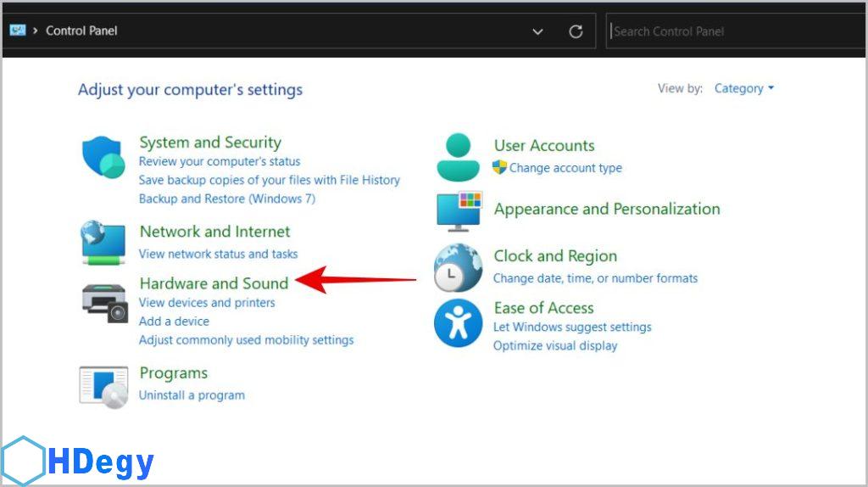This screenshot has width=868, height=487.
Task: Click the System and Security shield icon
Action: tap(103, 158)
